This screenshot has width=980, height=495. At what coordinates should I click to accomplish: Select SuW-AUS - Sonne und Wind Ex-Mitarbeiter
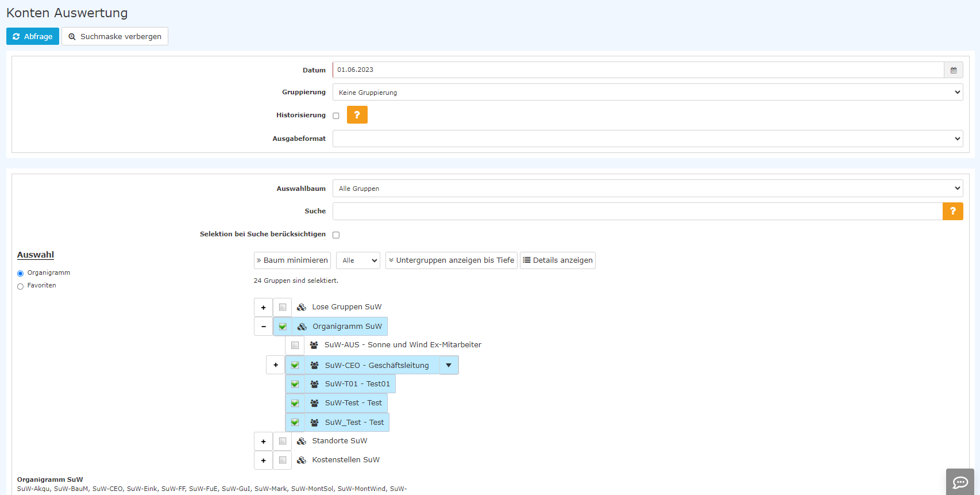tap(403, 345)
